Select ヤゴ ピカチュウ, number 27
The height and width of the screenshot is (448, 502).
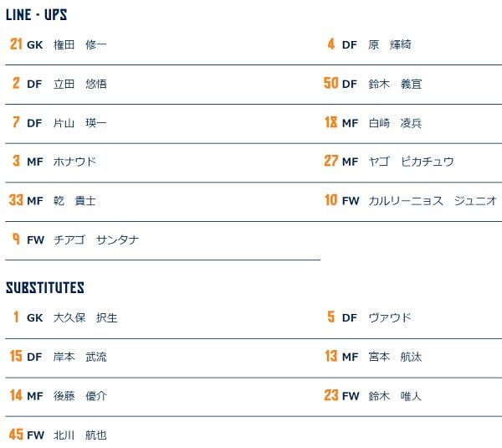point(411,162)
